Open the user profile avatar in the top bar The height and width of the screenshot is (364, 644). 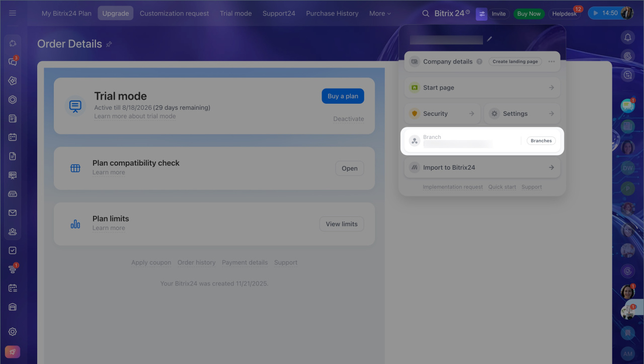(x=627, y=14)
